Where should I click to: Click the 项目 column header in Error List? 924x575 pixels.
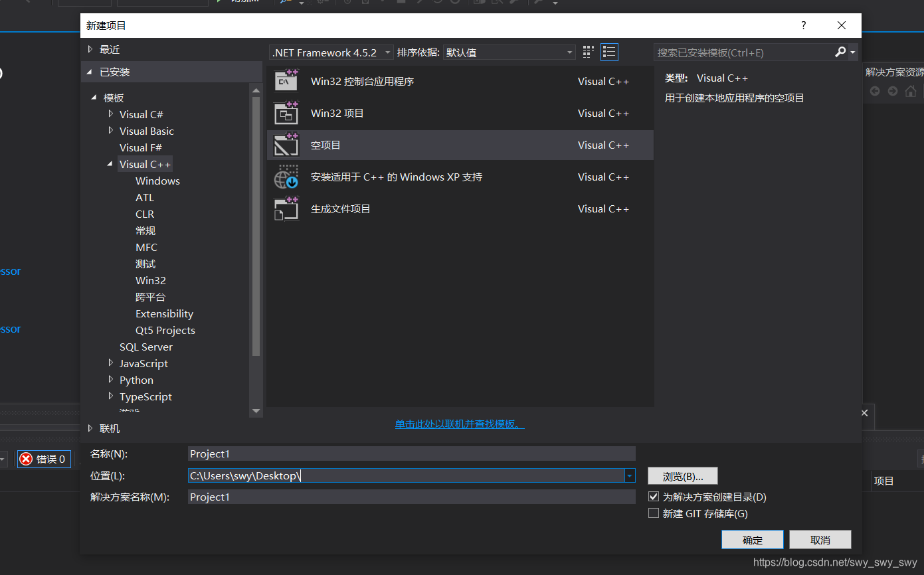coord(884,481)
